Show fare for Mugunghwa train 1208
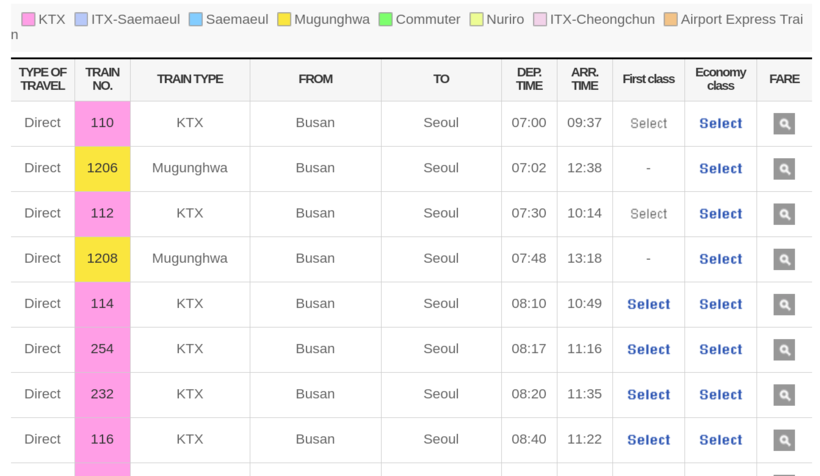This screenshot has height=476, width=820. pos(784,259)
